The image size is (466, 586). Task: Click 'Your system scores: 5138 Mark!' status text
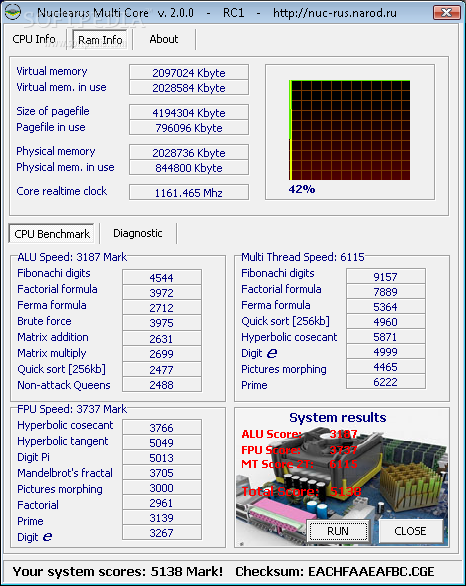click(x=118, y=571)
